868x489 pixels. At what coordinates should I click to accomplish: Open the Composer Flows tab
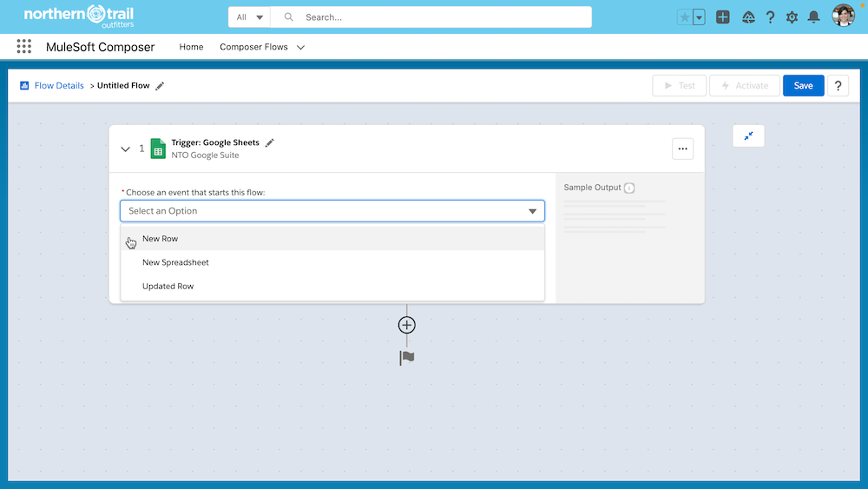pos(253,47)
